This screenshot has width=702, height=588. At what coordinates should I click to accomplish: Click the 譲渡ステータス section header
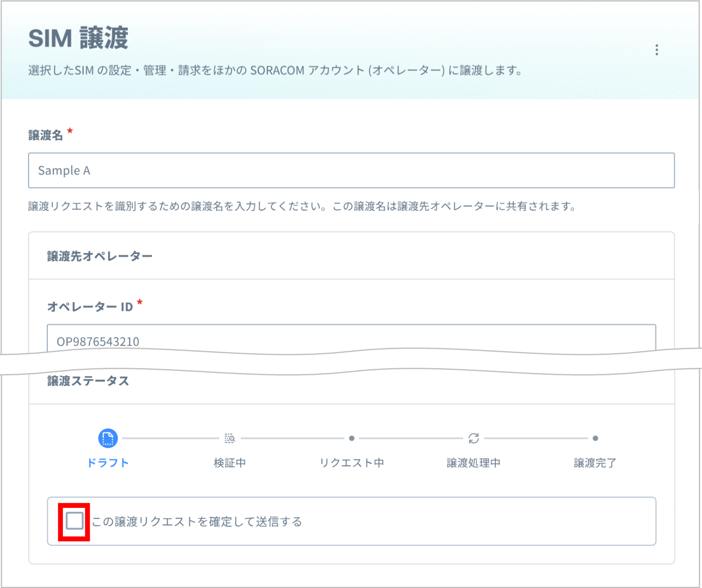point(88,381)
